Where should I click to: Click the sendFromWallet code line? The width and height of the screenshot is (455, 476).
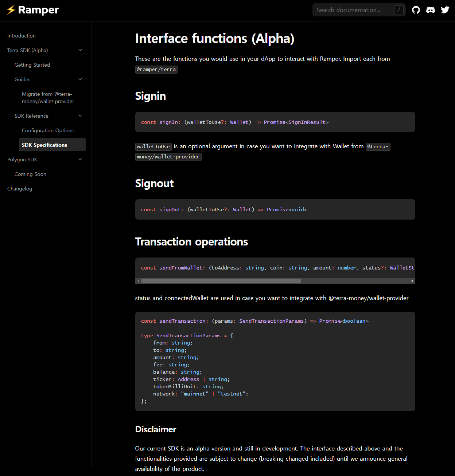(x=278, y=268)
